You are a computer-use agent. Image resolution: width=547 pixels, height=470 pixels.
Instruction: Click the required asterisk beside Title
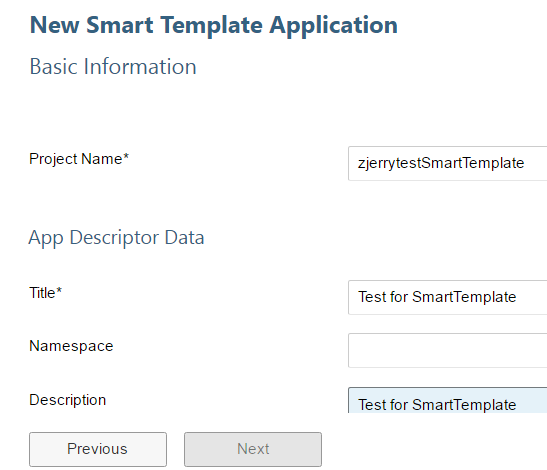(59, 290)
